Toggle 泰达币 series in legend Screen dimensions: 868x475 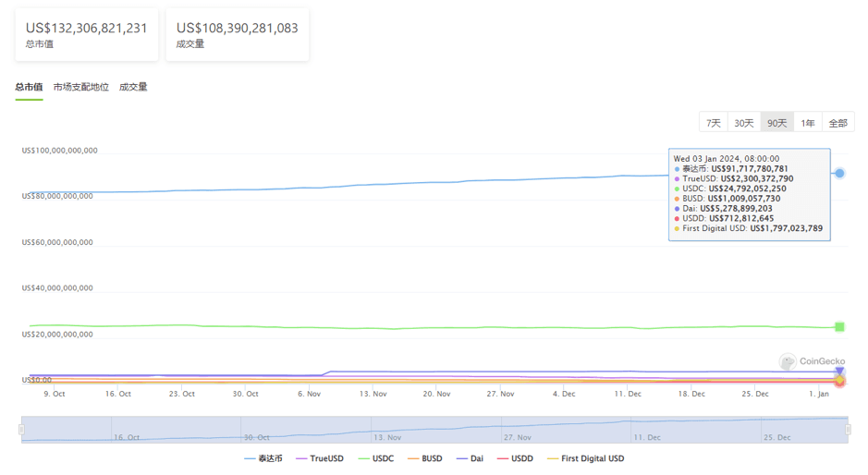pos(263,458)
